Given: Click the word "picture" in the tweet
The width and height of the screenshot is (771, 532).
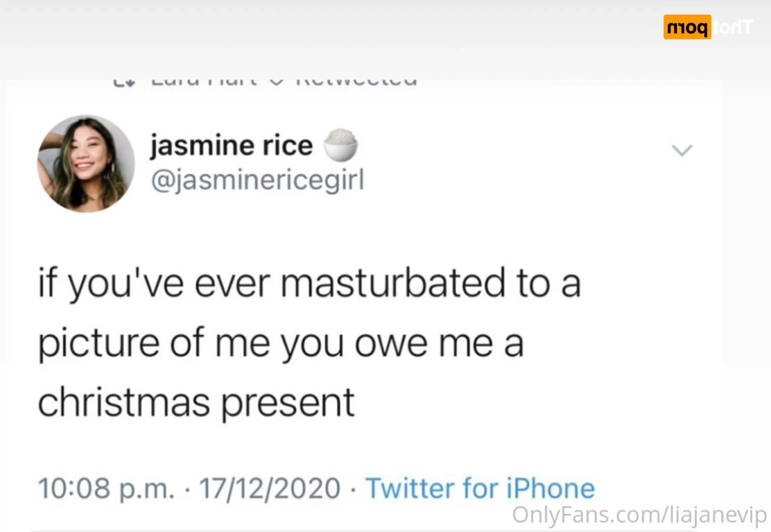Looking at the screenshot, I should [99, 342].
